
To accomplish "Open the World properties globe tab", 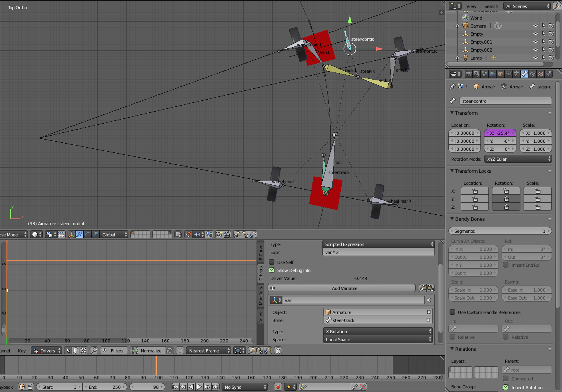I will pos(492,74).
